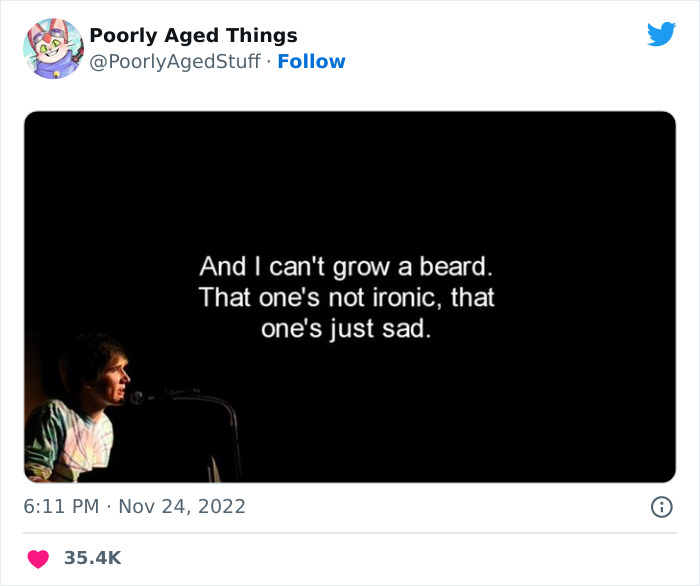
Task: Click the word "sad" in the caption
Action: click(409, 327)
